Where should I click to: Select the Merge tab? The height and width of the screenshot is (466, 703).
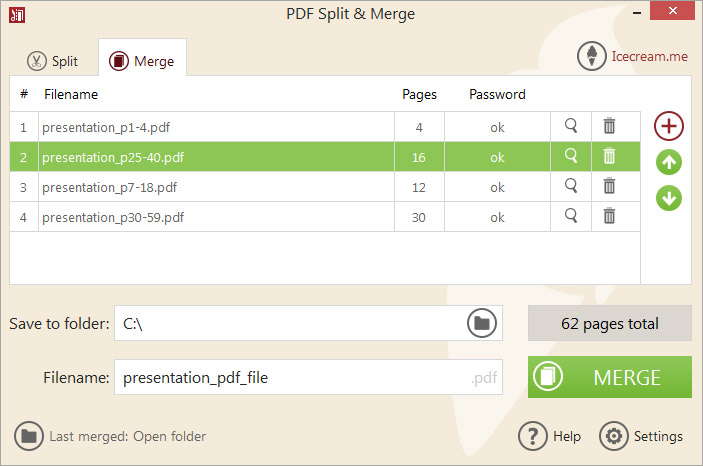[141, 60]
